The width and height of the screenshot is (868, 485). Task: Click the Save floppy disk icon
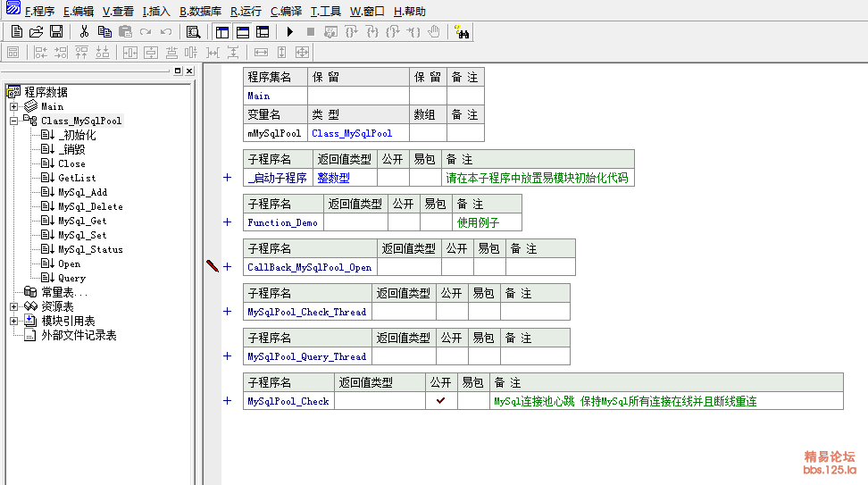(x=55, y=31)
